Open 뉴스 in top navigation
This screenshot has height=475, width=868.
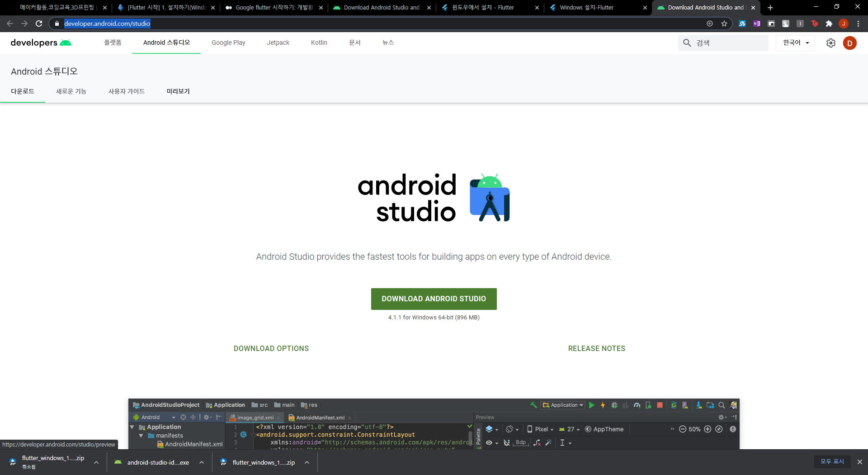(x=388, y=43)
